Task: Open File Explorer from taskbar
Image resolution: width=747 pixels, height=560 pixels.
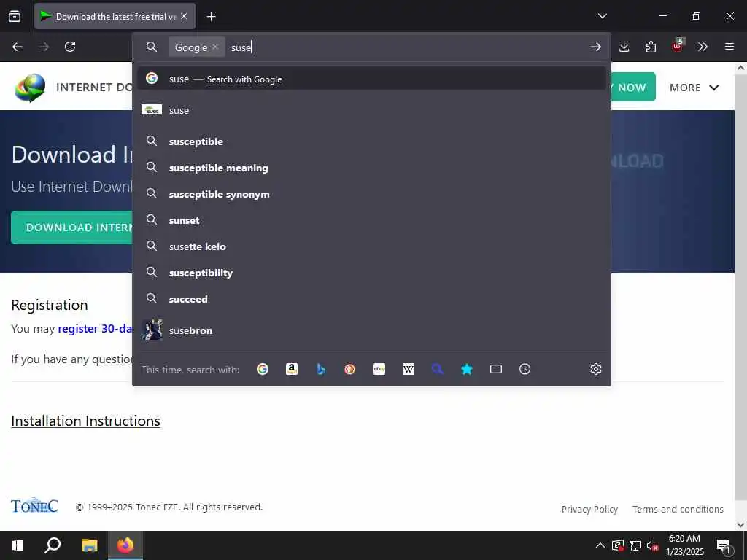Action: tap(89, 545)
